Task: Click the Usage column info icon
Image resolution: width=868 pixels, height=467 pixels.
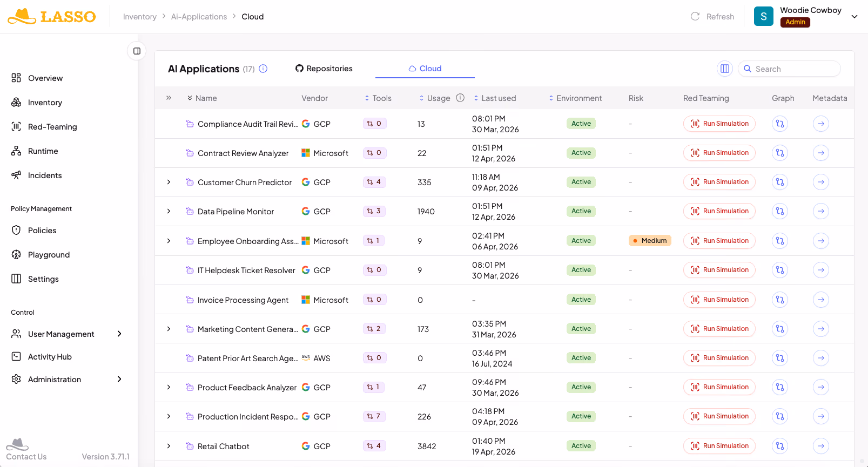Action: click(x=460, y=98)
